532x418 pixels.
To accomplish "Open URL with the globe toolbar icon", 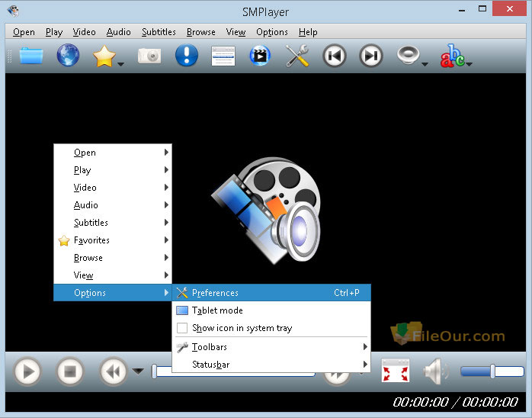I will point(68,55).
